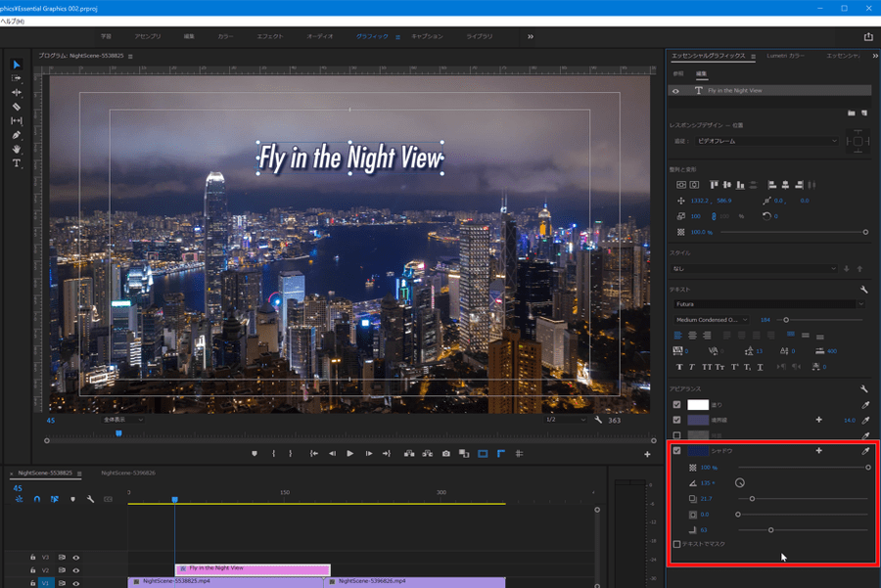Open the エフェクト workspace tab
The height and width of the screenshot is (588, 881).
coord(268,36)
